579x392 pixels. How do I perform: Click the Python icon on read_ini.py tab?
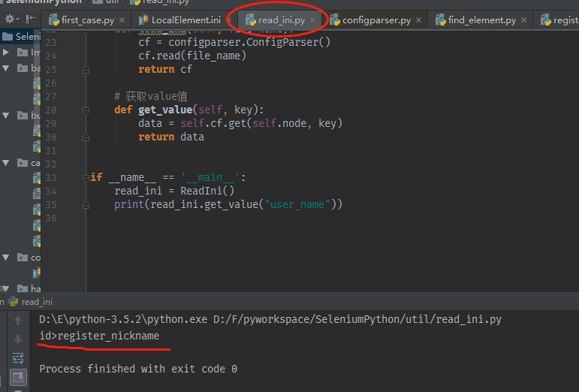pyautogui.click(x=251, y=20)
